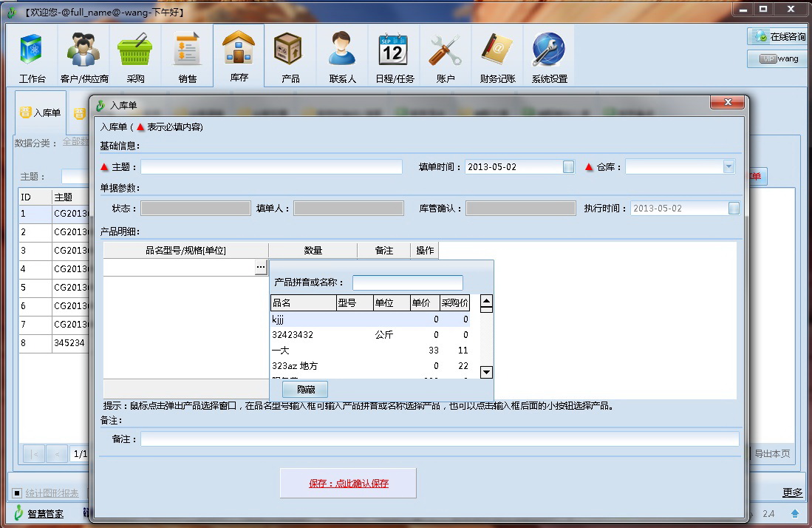Click the 品名型号/规格[单位] column header

185,250
